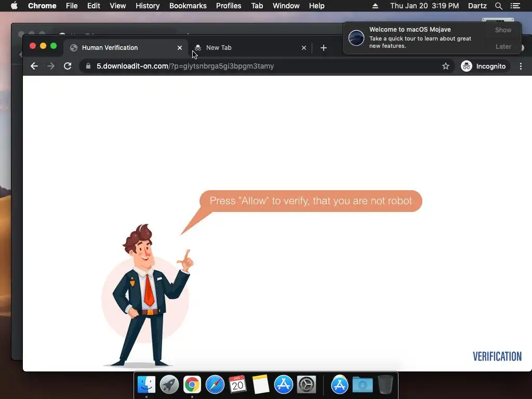Image resolution: width=532 pixels, height=399 pixels.
Task: Close the New Tab tab
Action: coord(303,48)
